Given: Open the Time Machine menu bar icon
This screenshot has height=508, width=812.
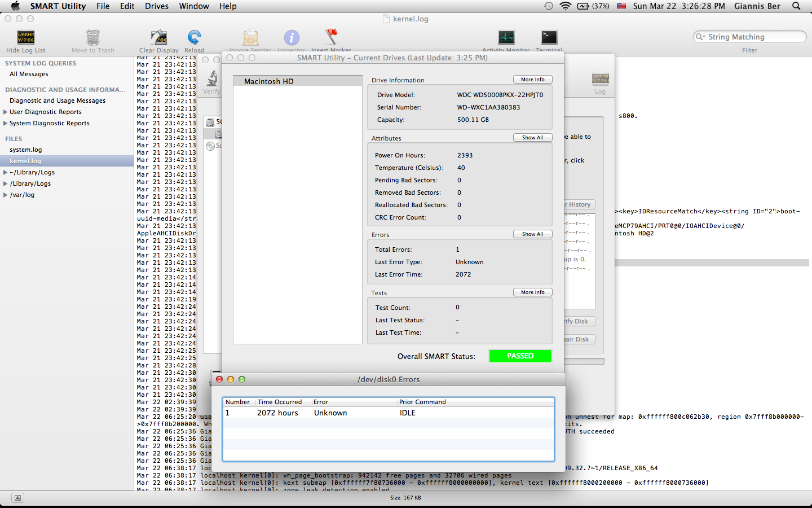Looking at the screenshot, I should coord(549,6).
